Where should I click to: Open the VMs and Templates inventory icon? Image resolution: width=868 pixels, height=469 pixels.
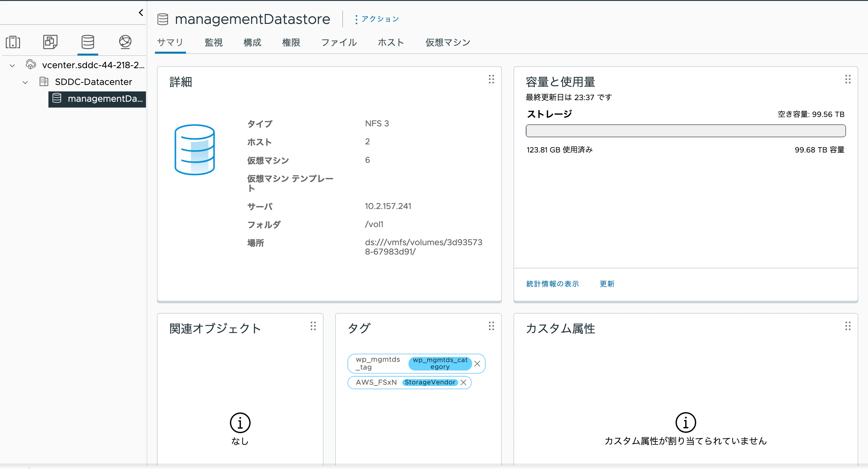[x=50, y=42]
